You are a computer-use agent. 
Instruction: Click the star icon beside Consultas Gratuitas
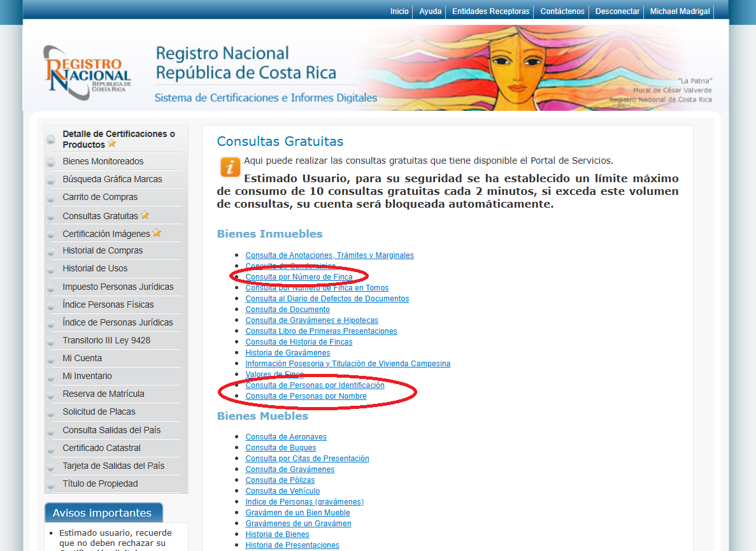[x=145, y=215]
